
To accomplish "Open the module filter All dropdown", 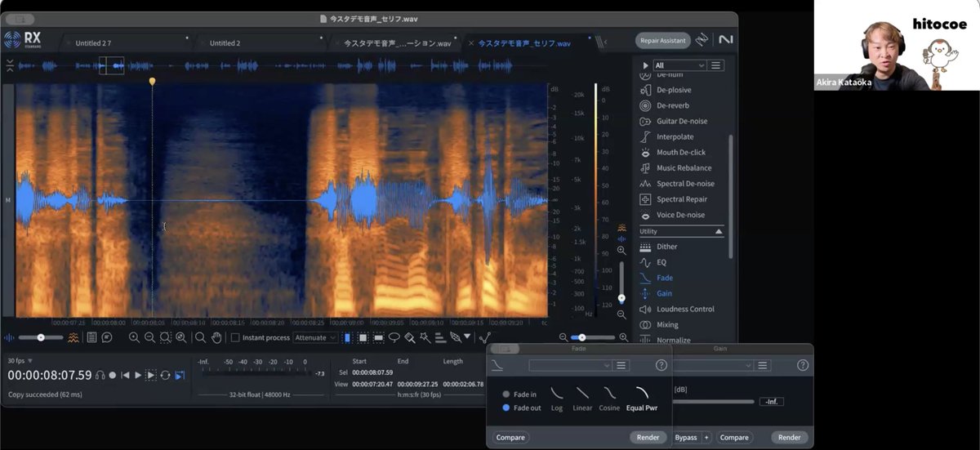I will pos(679,65).
